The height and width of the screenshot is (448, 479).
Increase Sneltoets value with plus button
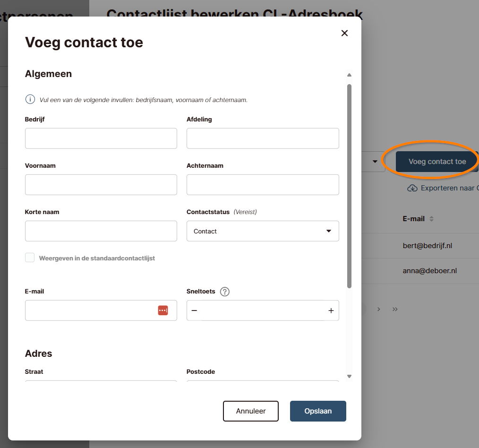point(331,310)
